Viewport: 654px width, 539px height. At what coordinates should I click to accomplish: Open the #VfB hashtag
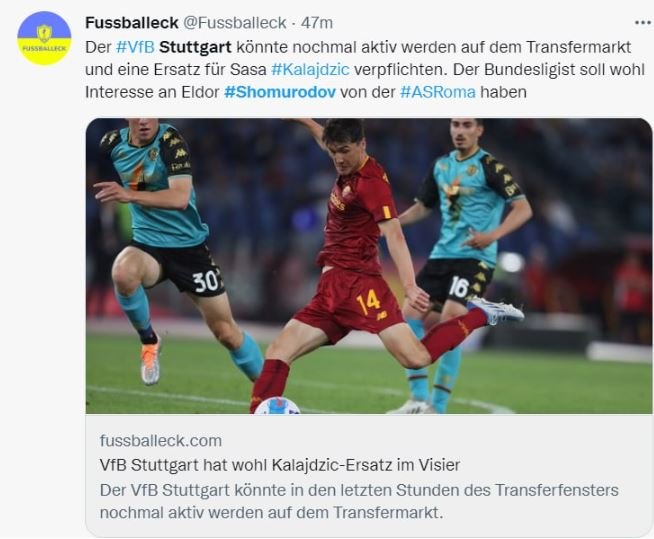click(x=135, y=47)
